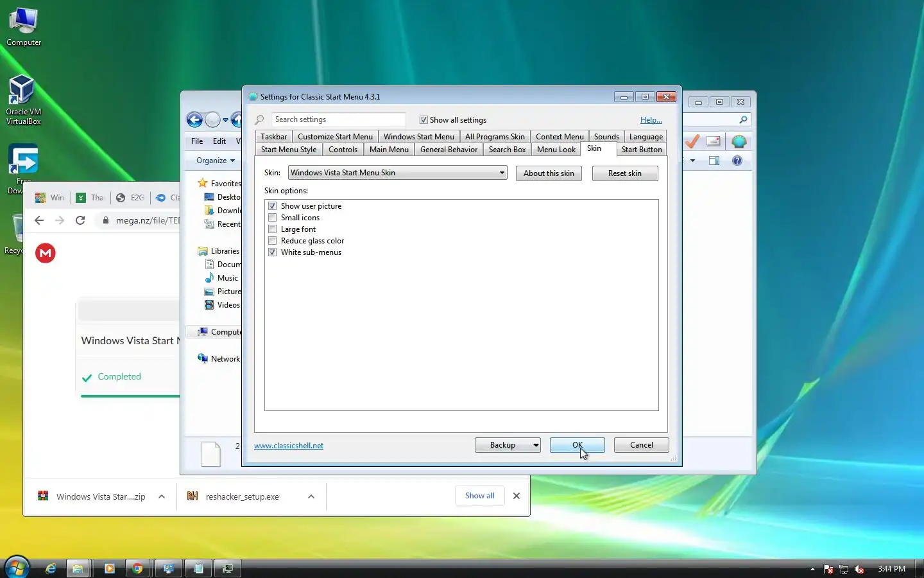
Task: Open the Sounds tab
Action: [x=606, y=137]
